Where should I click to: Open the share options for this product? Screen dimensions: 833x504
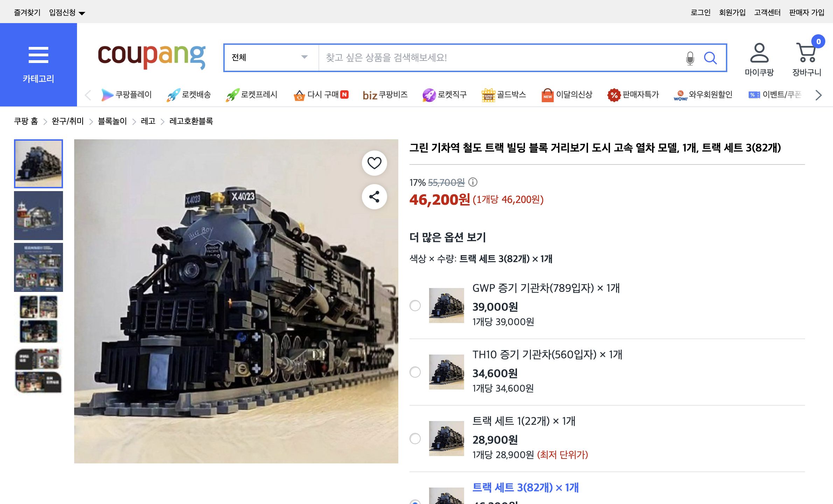374,197
